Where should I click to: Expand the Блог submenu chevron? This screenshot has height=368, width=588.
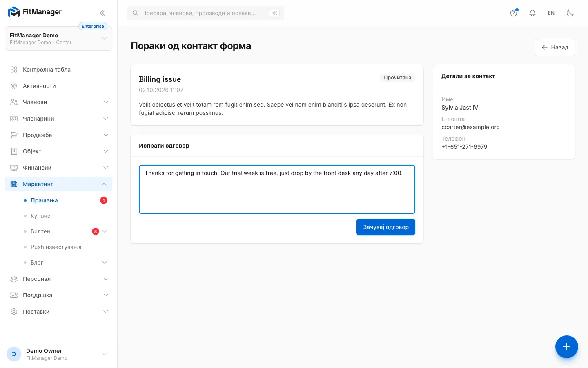coord(105,263)
